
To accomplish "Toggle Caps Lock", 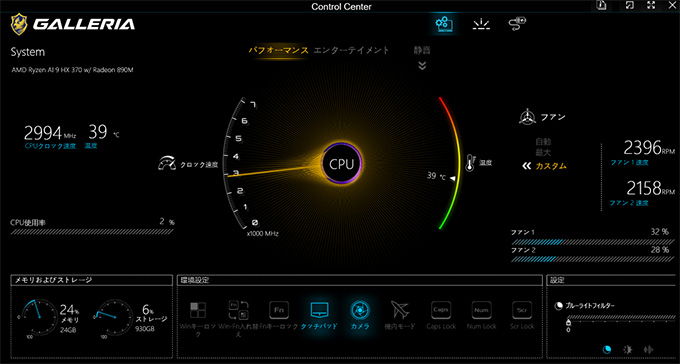I will [x=441, y=316].
